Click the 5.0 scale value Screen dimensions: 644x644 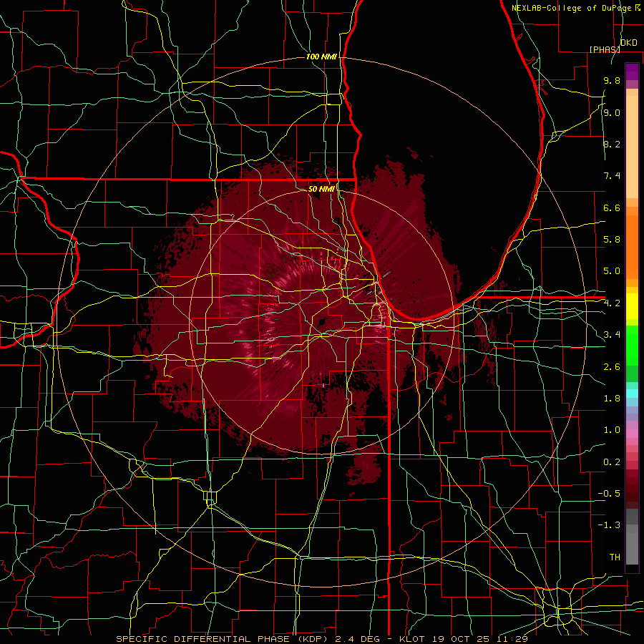coord(612,271)
